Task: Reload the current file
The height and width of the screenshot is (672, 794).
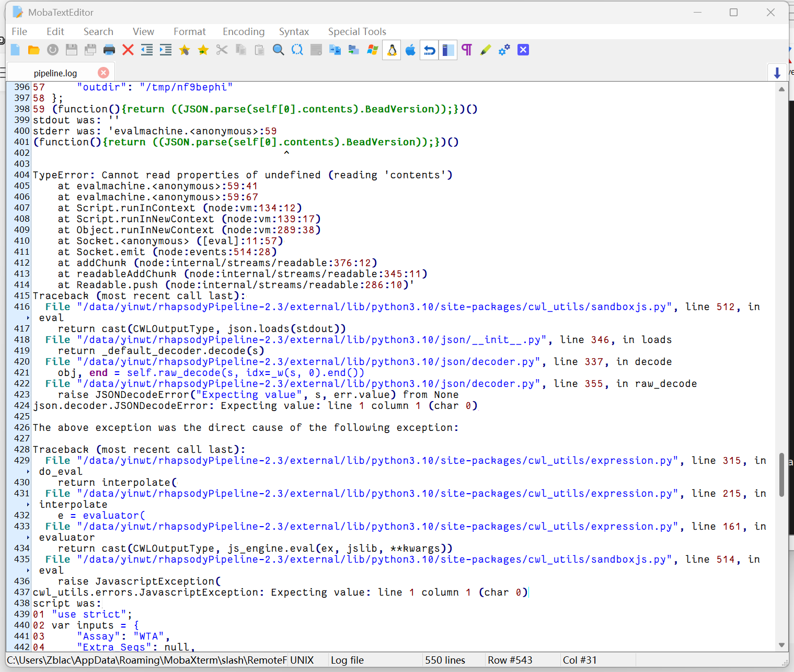Action: (x=53, y=50)
